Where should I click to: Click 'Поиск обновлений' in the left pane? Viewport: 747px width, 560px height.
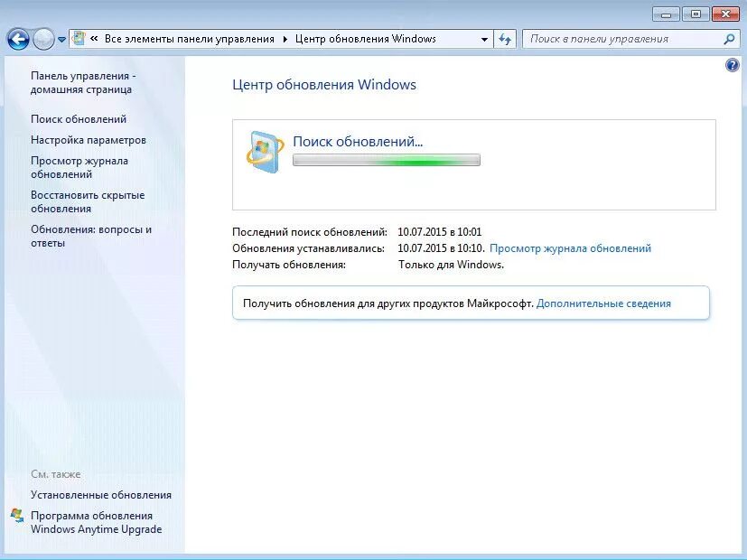79,119
